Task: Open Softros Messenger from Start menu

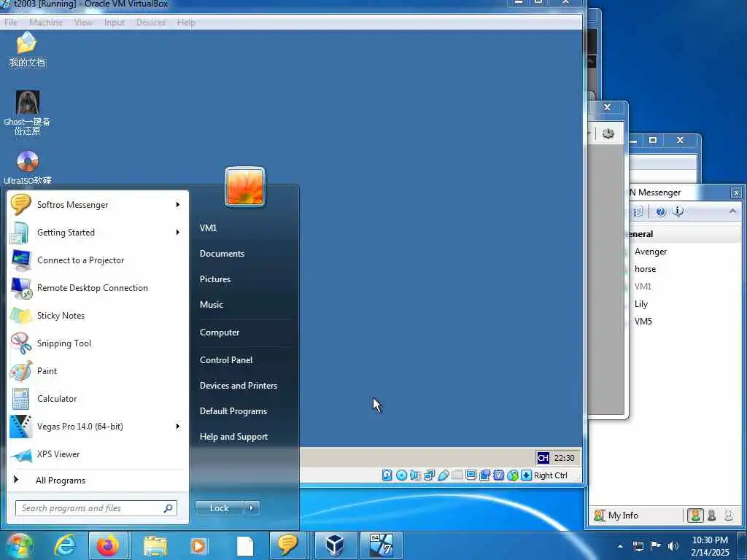Action: [x=98, y=205]
